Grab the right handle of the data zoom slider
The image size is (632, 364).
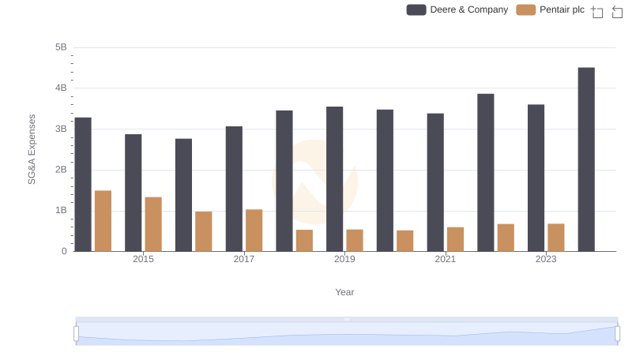point(617,333)
